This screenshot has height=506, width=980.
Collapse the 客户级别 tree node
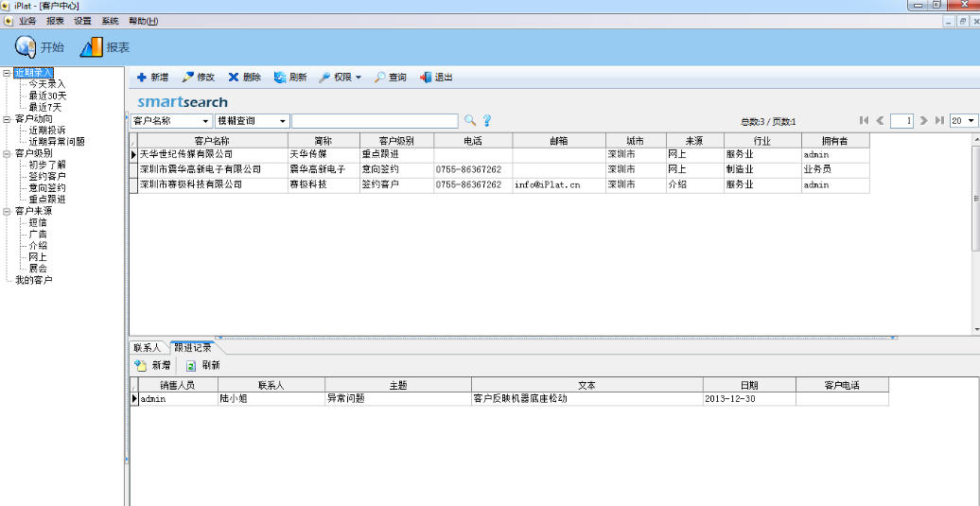7,153
